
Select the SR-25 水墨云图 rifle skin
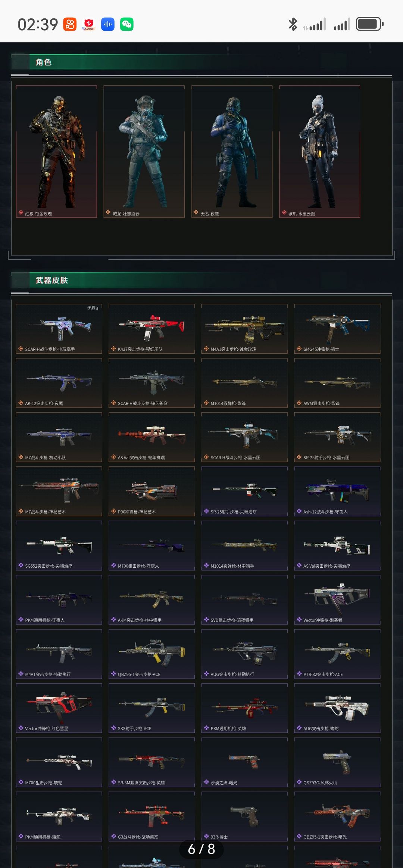[x=337, y=437]
